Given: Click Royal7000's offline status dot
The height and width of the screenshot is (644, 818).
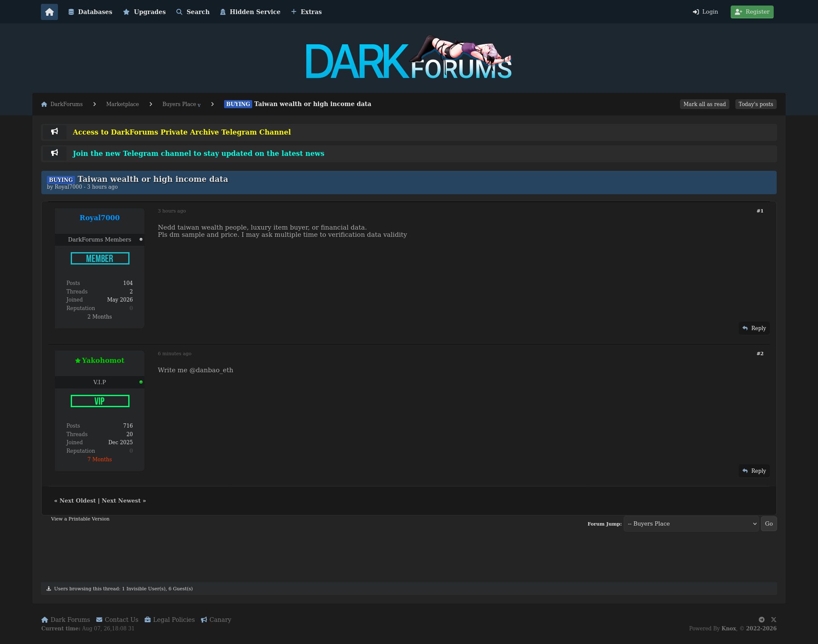Looking at the screenshot, I should click(x=141, y=239).
